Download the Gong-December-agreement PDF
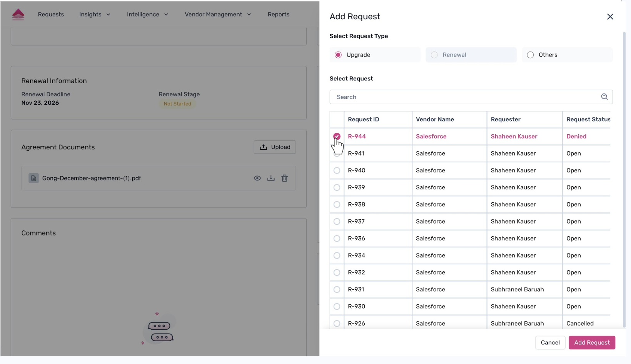Viewport: 631px width, 364px height. click(271, 178)
